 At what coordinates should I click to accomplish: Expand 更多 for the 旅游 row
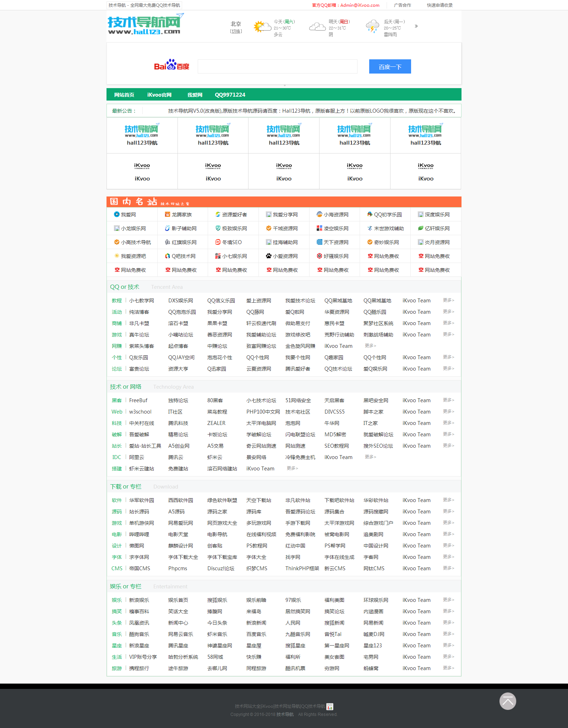tap(448, 668)
